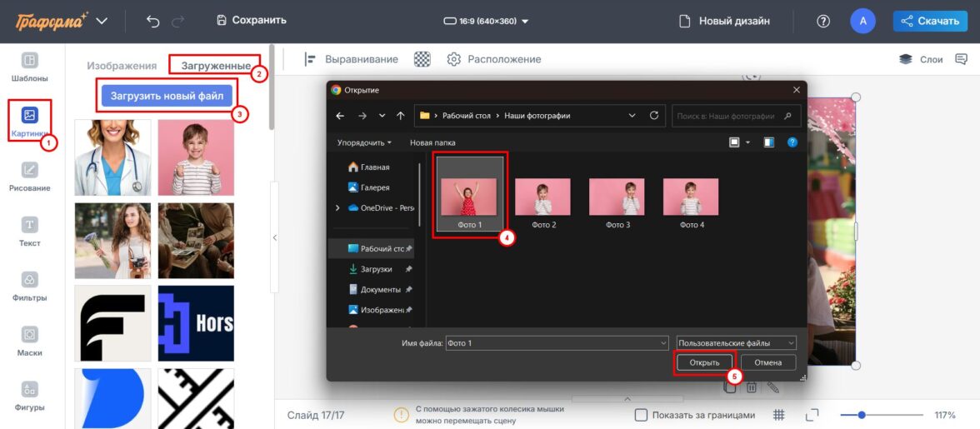Select the Текст tool in sidebar
Screen dimensions: 980x429
click(30, 232)
